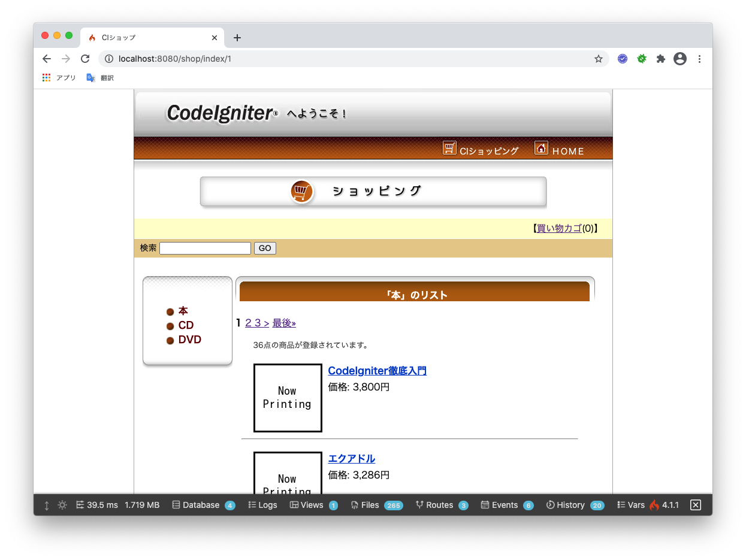Click the CodeIgniter flame 4.1.1 version
Viewport: 746px width, 560px height.
pyautogui.click(x=664, y=505)
